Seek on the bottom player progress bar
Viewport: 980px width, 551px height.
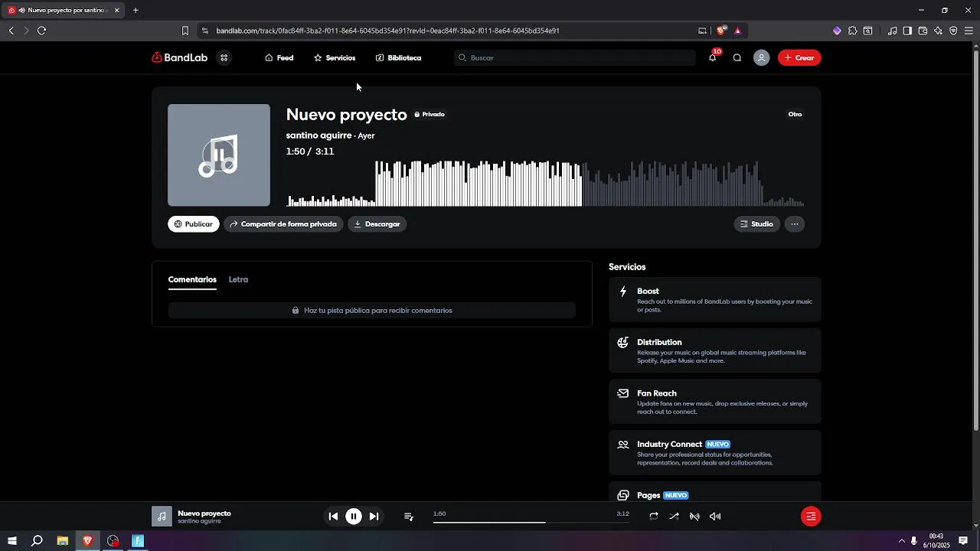click(x=531, y=522)
